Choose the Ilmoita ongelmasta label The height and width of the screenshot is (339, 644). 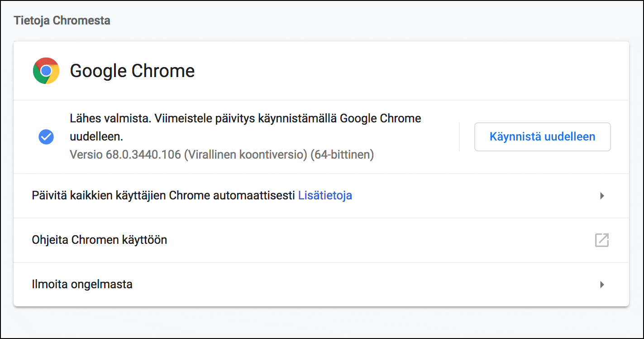pyautogui.click(x=82, y=285)
